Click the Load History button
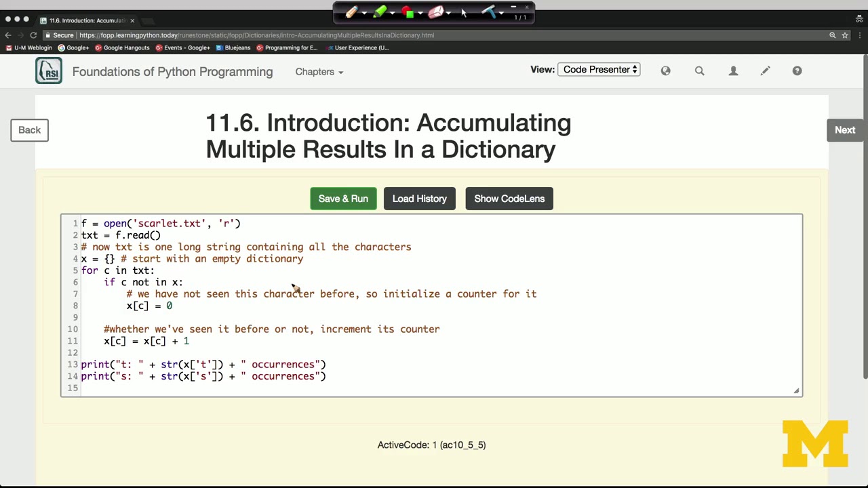This screenshot has height=488, width=868. (419, 199)
